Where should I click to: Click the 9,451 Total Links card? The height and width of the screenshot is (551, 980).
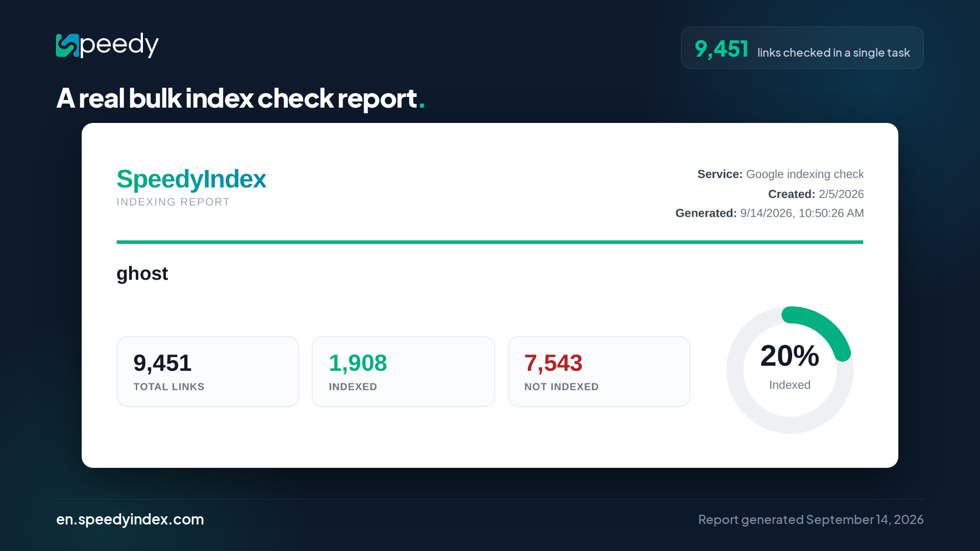pos(208,371)
